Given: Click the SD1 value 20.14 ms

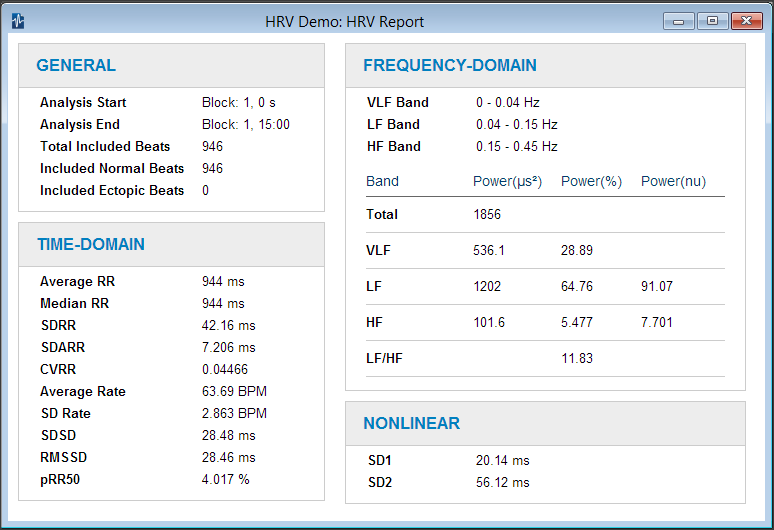Looking at the screenshot, I should point(502,460).
